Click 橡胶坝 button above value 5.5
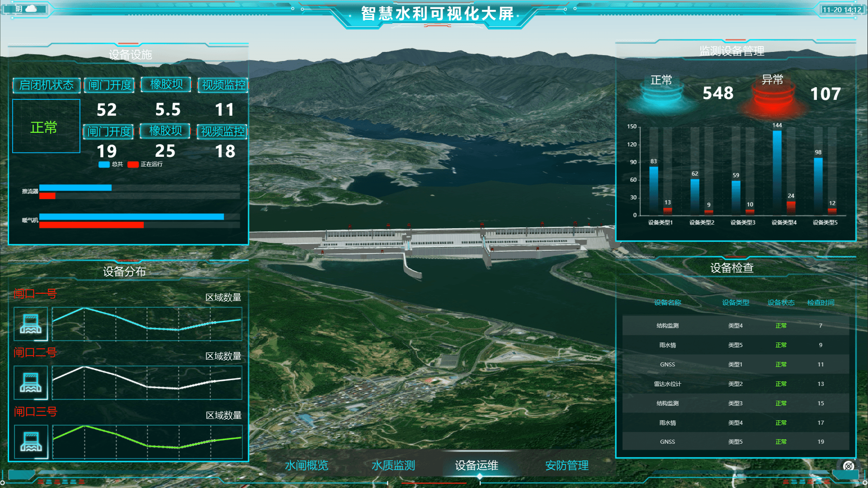This screenshot has height=488, width=868. 166,84
